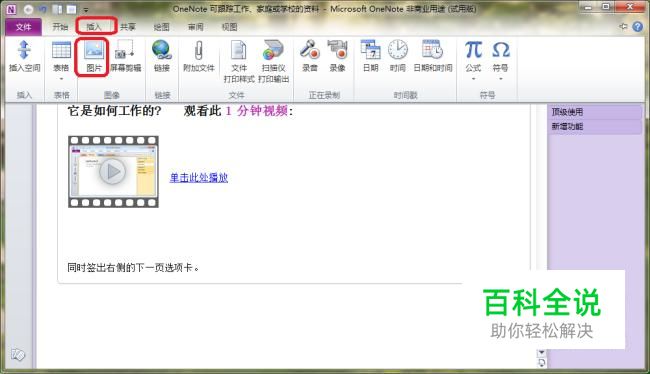Click the Dock to Desktop quick access icon
Viewport: 650px width, 374px height.
click(x=58, y=9)
